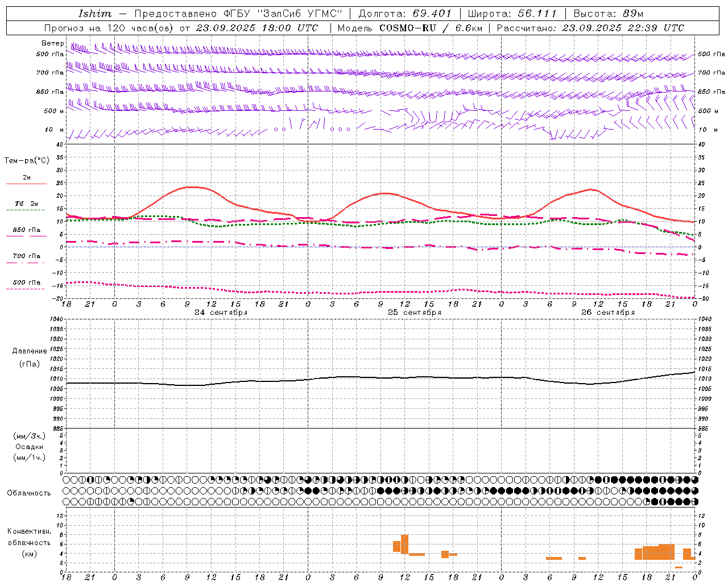Click the "700 гПа" temperature legend entry

click(x=26, y=256)
